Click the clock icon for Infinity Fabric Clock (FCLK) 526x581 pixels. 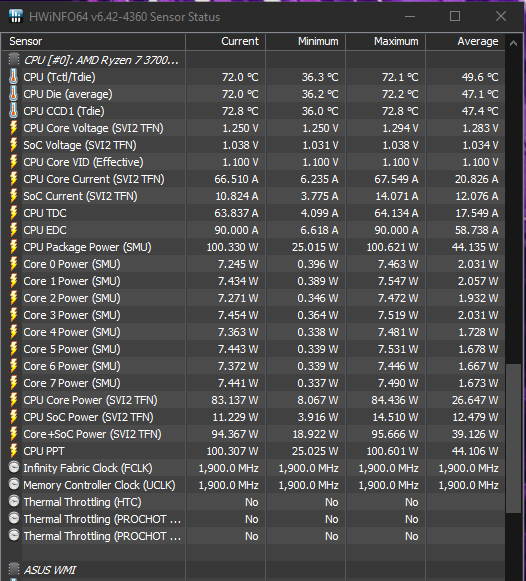[14, 467]
